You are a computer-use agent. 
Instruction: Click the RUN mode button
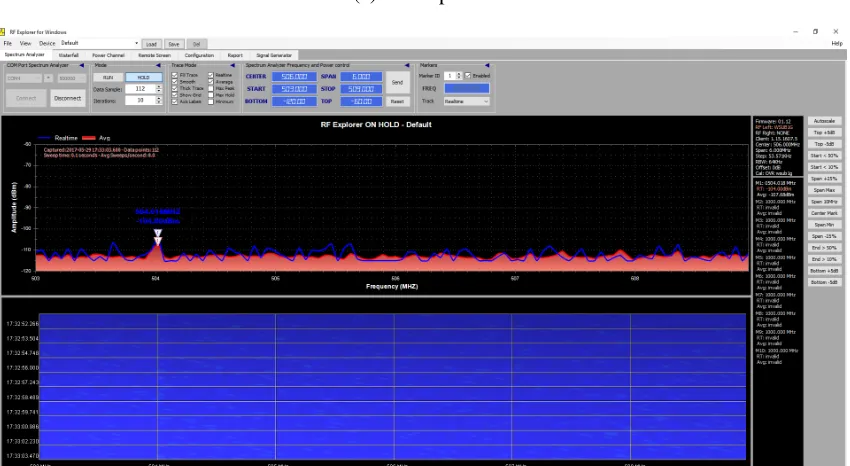click(108, 77)
